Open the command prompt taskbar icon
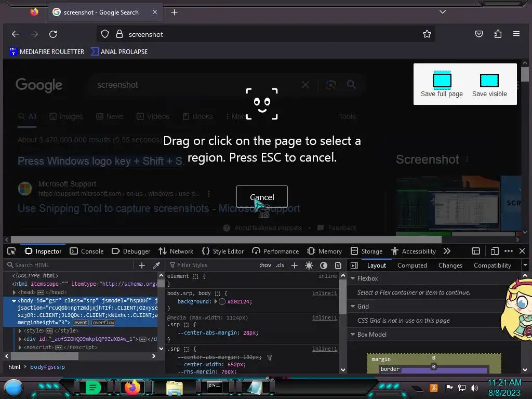 (x=215, y=388)
